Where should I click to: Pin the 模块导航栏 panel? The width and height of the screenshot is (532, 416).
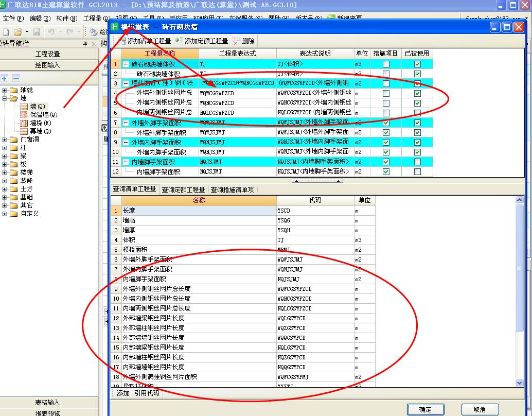[85, 44]
